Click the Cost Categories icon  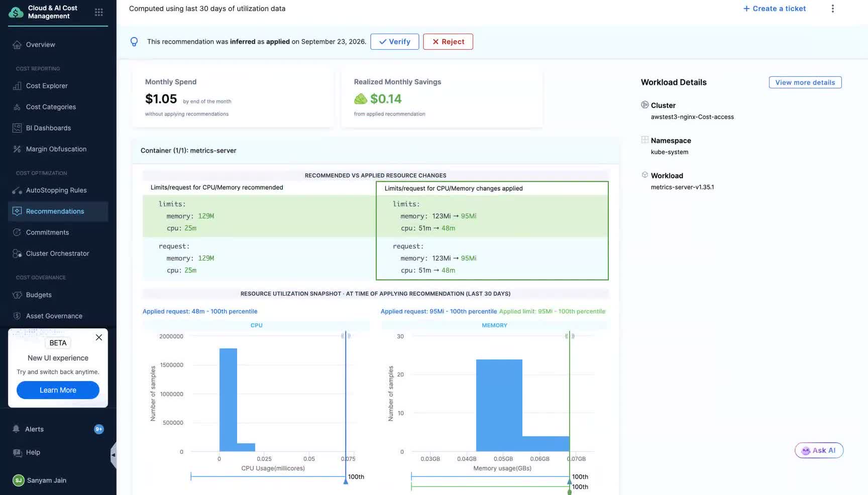(17, 107)
